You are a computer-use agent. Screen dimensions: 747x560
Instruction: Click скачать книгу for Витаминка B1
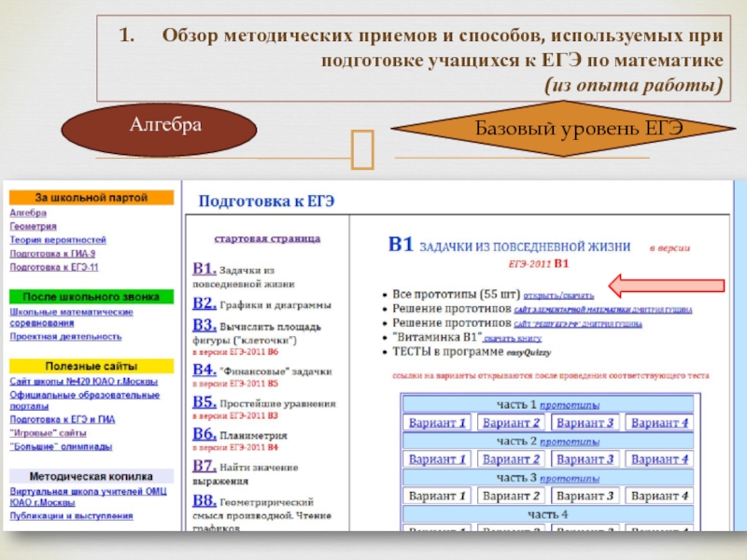(x=512, y=339)
